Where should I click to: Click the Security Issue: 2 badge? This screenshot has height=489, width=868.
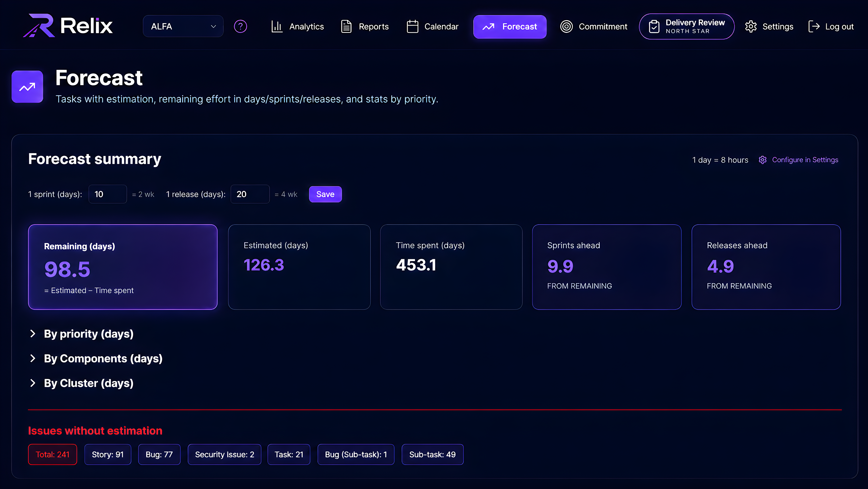click(x=224, y=455)
